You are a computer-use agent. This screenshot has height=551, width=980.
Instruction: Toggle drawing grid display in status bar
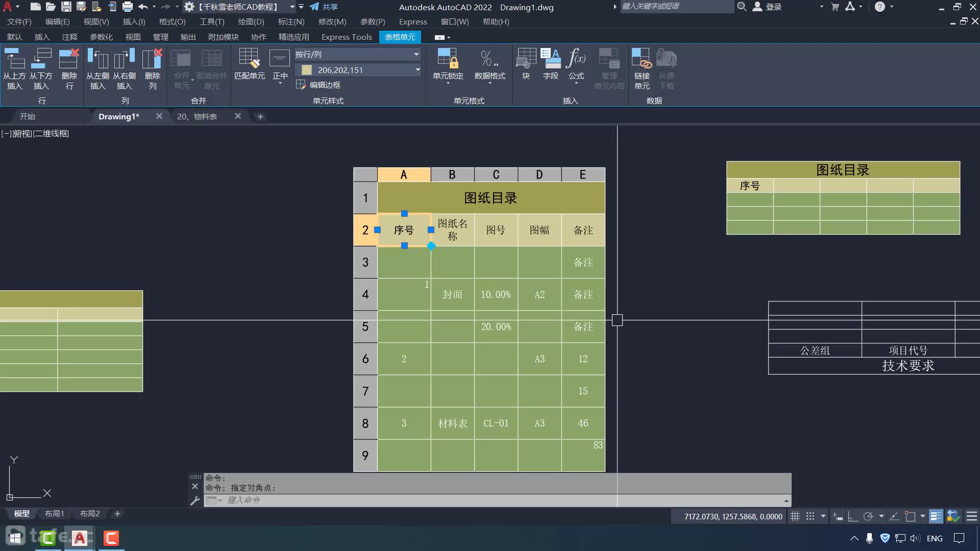click(795, 516)
